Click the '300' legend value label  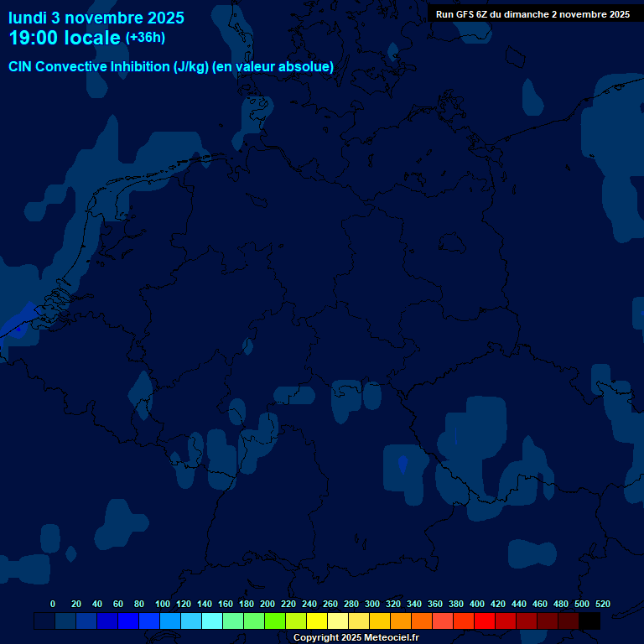[372, 604]
